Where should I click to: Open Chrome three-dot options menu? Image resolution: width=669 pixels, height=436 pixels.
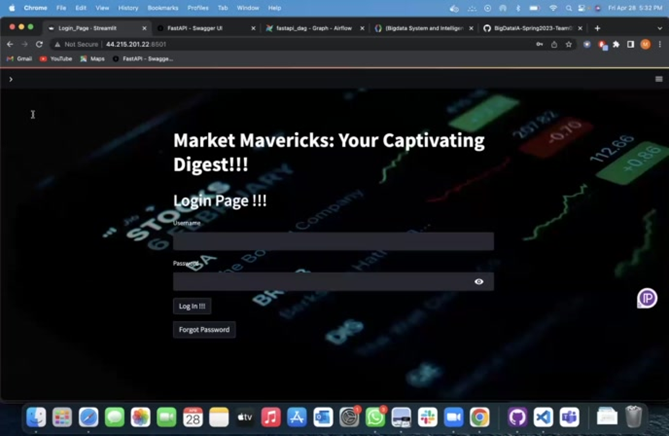660,44
